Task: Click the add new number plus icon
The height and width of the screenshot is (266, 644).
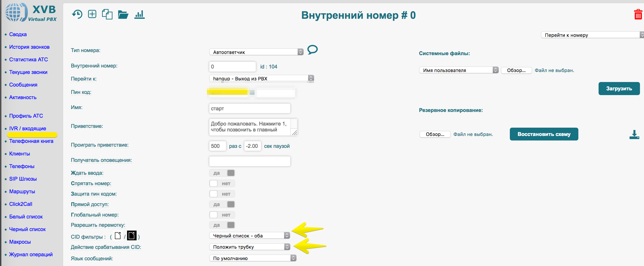Action: click(x=92, y=14)
